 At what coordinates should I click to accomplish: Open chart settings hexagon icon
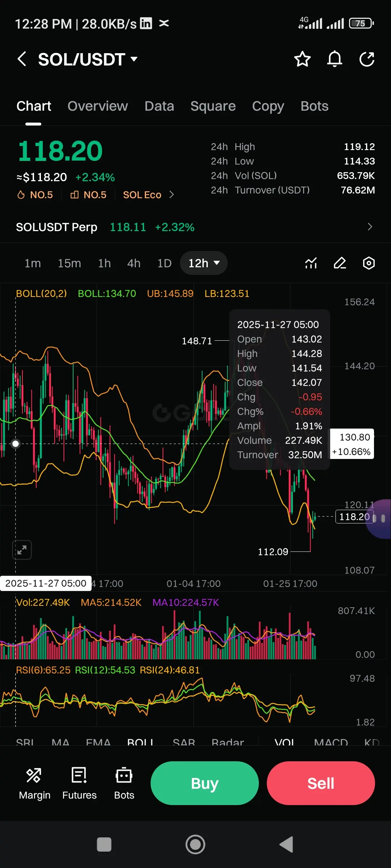click(369, 263)
